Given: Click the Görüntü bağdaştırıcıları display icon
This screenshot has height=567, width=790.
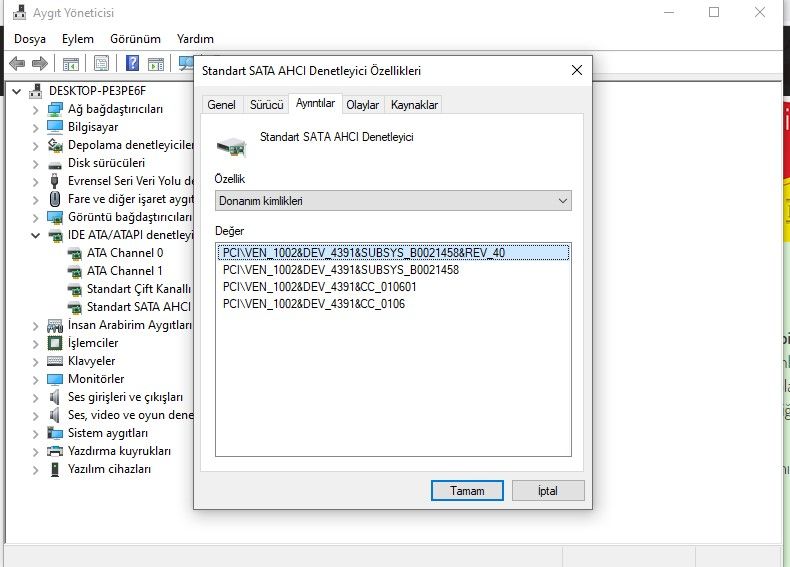Looking at the screenshot, I should point(54,217).
